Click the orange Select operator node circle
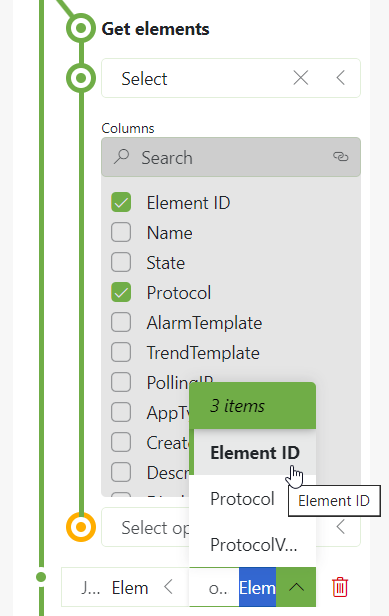The height and width of the screenshot is (616, 389). click(x=81, y=527)
